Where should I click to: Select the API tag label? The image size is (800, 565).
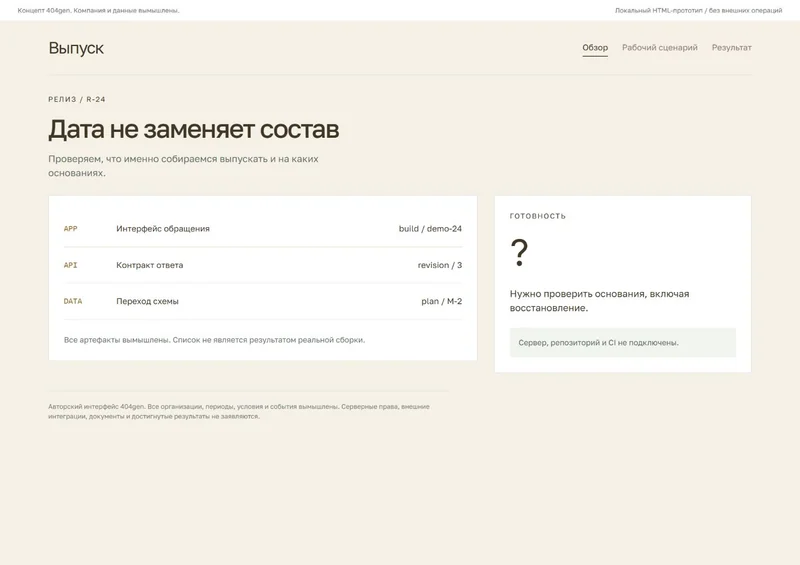pyautogui.click(x=70, y=265)
